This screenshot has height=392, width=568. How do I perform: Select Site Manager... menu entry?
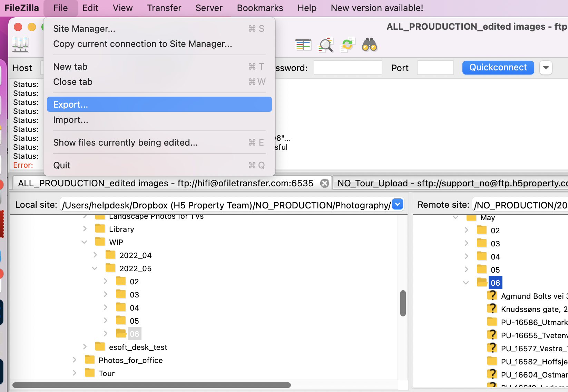[x=159, y=29]
